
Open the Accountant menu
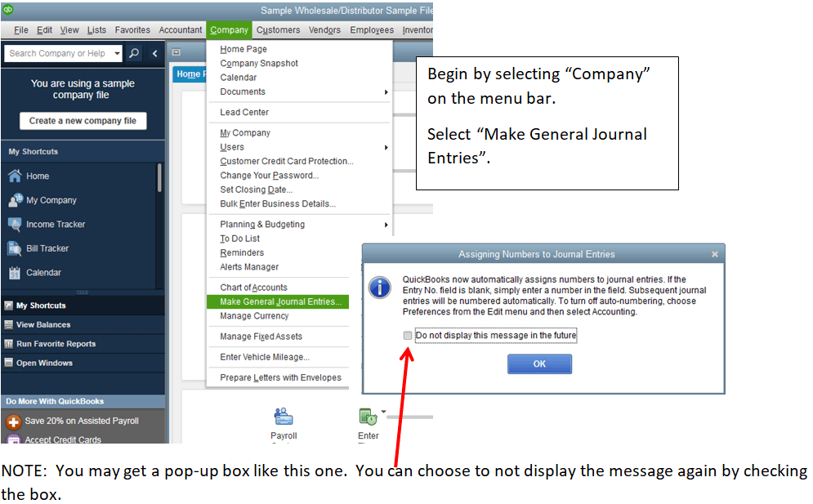point(181,30)
